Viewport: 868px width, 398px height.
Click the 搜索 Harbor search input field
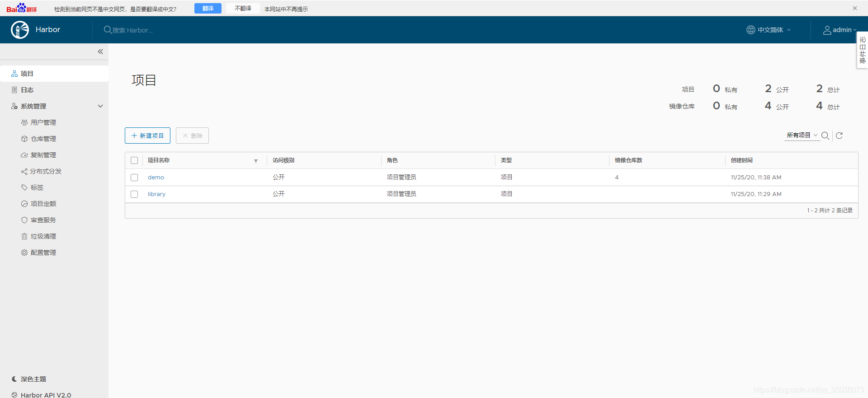[x=132, y=30]
